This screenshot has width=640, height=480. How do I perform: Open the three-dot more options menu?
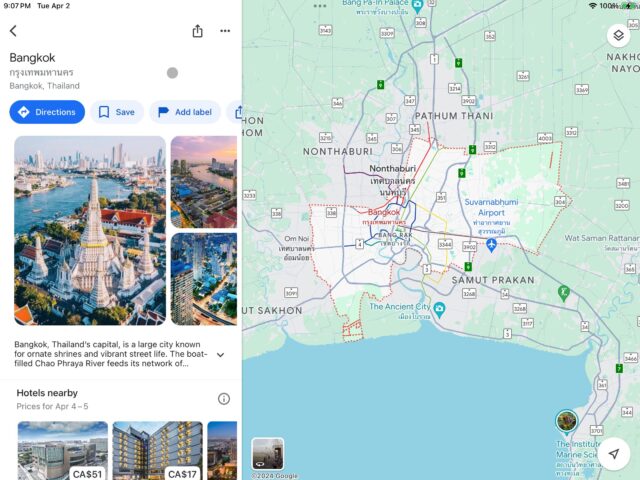point(225,31)
